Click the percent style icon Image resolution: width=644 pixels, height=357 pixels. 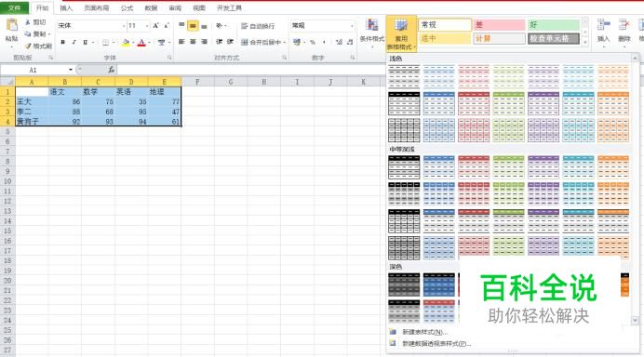click(313, 42)
